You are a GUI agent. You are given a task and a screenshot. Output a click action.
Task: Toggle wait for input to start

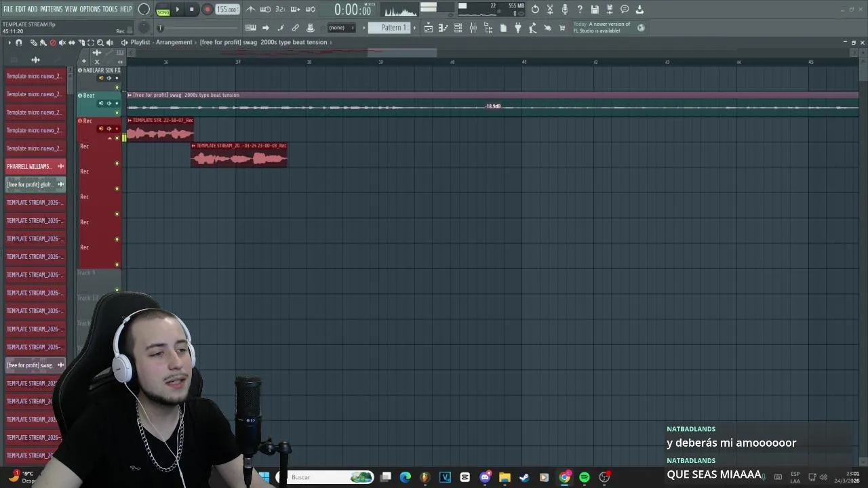[x=265, y=9]
